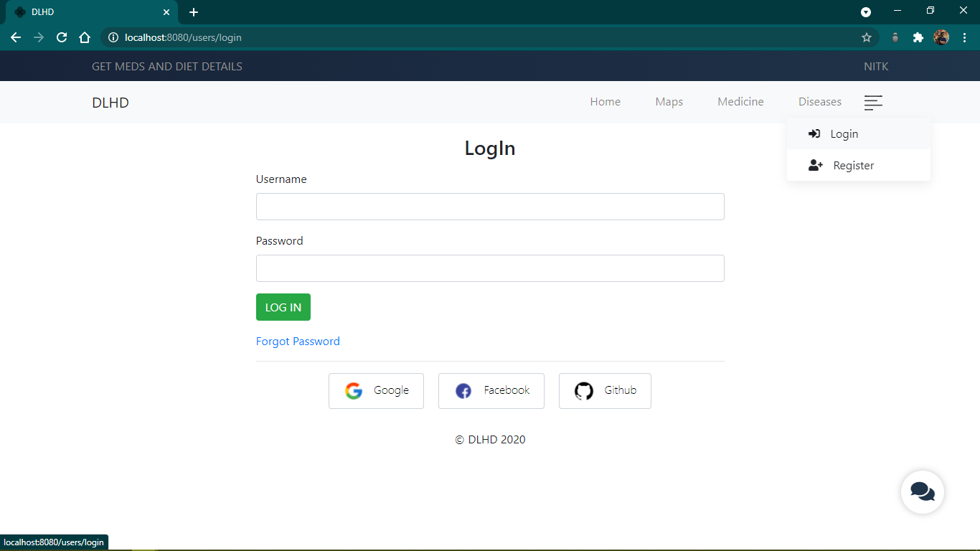The height and width of the screenshot is (551, 980).
Task: Open the Chrome profile avatar
Action: 941,37
